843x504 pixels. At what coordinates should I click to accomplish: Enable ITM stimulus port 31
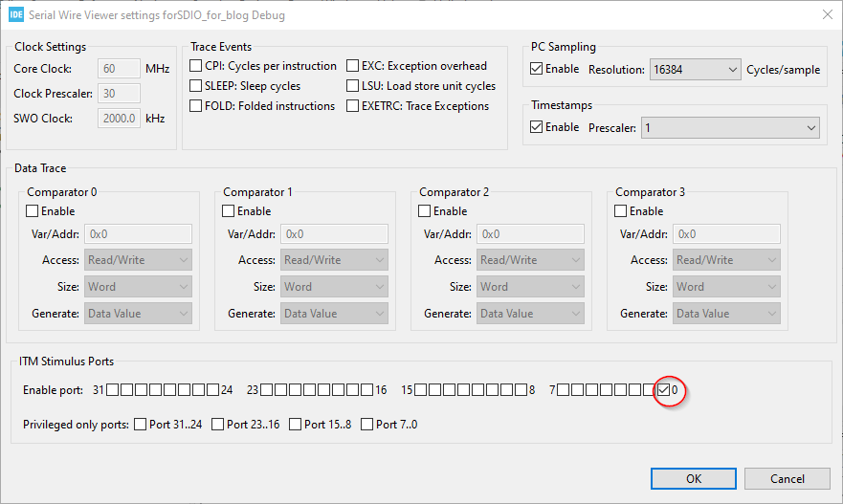[x=112, y=390]
